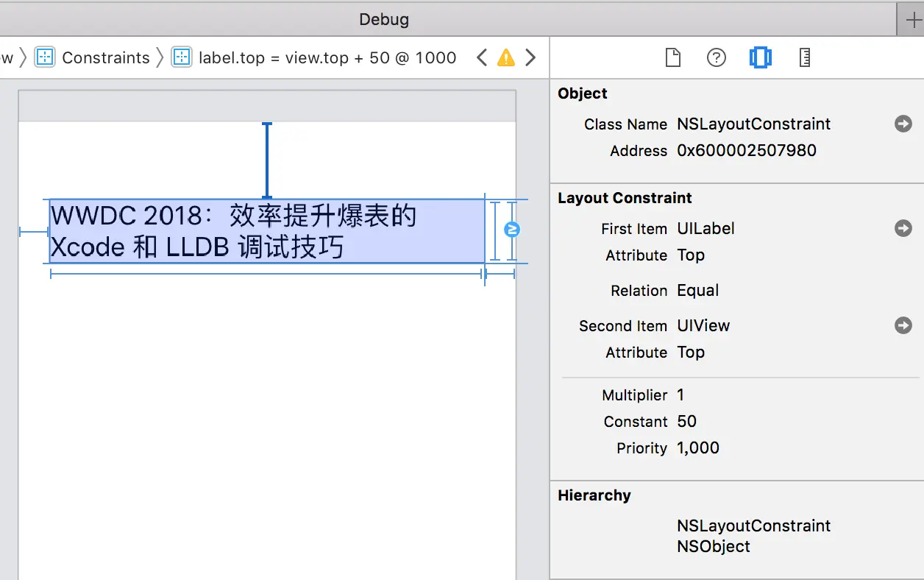Image resolution: width=924 pixels, height=580 pixels.
Task: Select the greater-than-or-equal constraint badge
Action: (x=512, y=230)
